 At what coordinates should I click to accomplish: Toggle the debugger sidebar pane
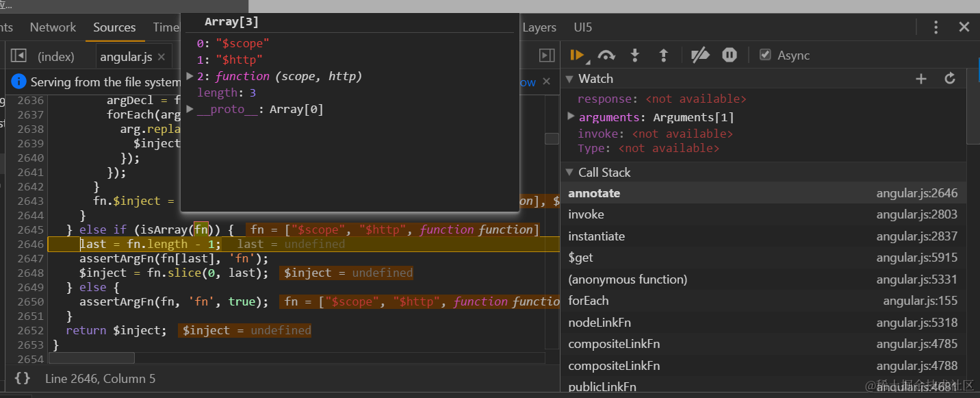(x=546, y=55)
